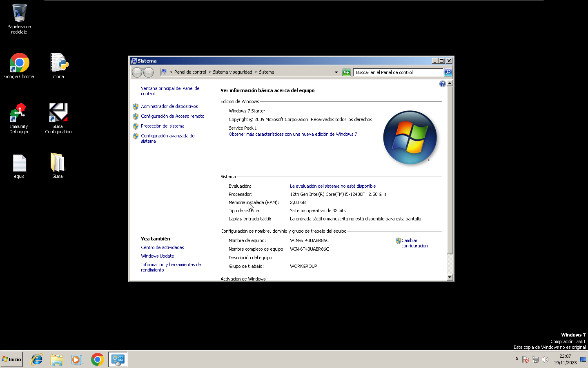Click the Show desktop tray button
Screen dimensions: 588x368
click(x=583, y=359)
